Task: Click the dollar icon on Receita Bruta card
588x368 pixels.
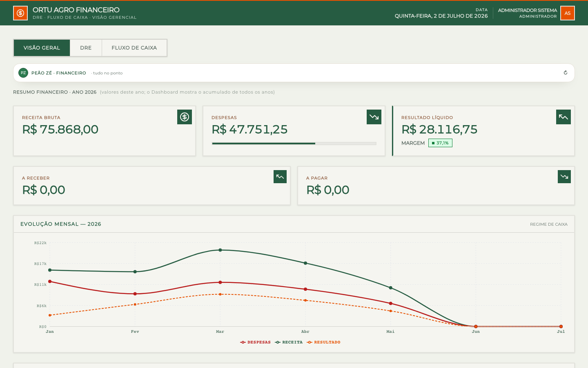Action: tap(185, 117)
